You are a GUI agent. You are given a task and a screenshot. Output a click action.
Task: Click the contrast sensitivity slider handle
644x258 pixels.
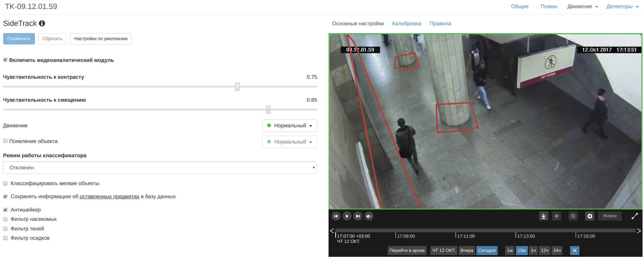(x=237, y=87)
